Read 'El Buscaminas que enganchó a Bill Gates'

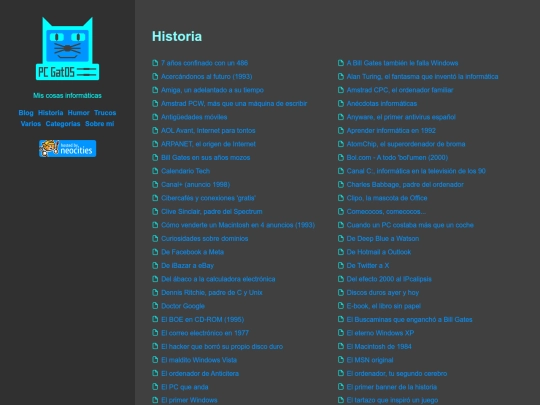[x=409, y=320]
